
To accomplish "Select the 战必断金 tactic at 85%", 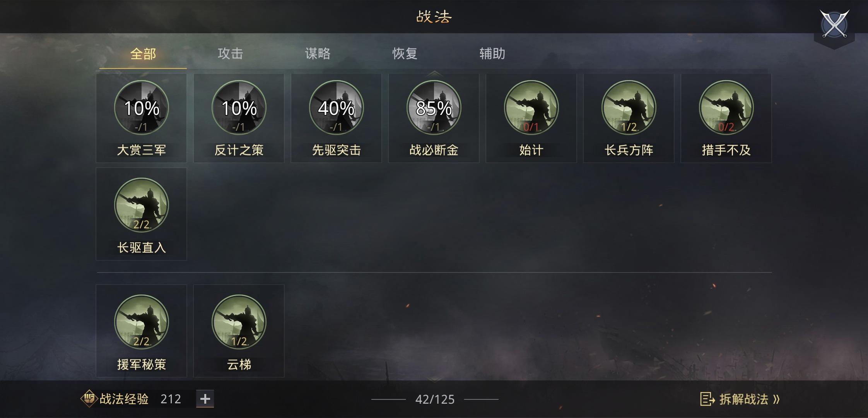I will pyautogui.click(x=434, y=108).
